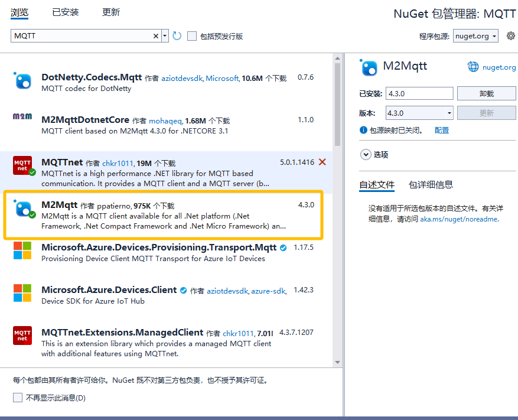This screenshot has width=518, height=420.
Task: Click verified badge beside Provisioning.Transport.Mqtt
Action: (x=283, y=248)
